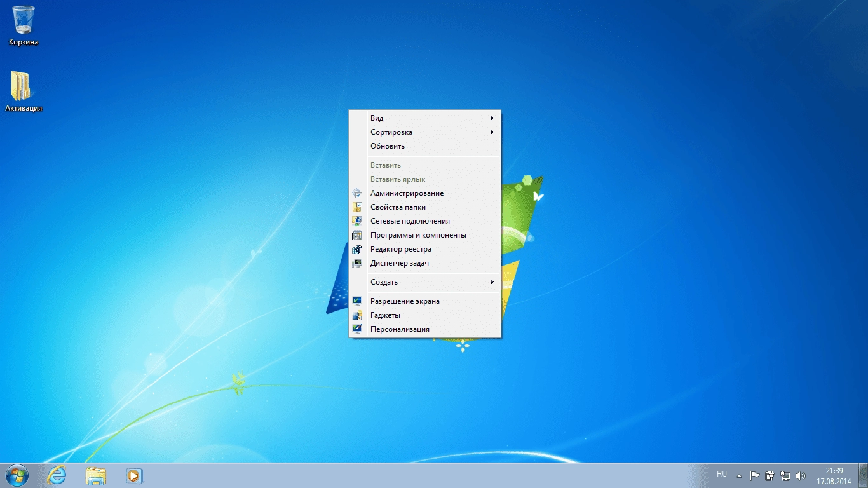Open the Action Center flag in the tray
This screenshot has width=868, height=488.
(x=755, y=475)
